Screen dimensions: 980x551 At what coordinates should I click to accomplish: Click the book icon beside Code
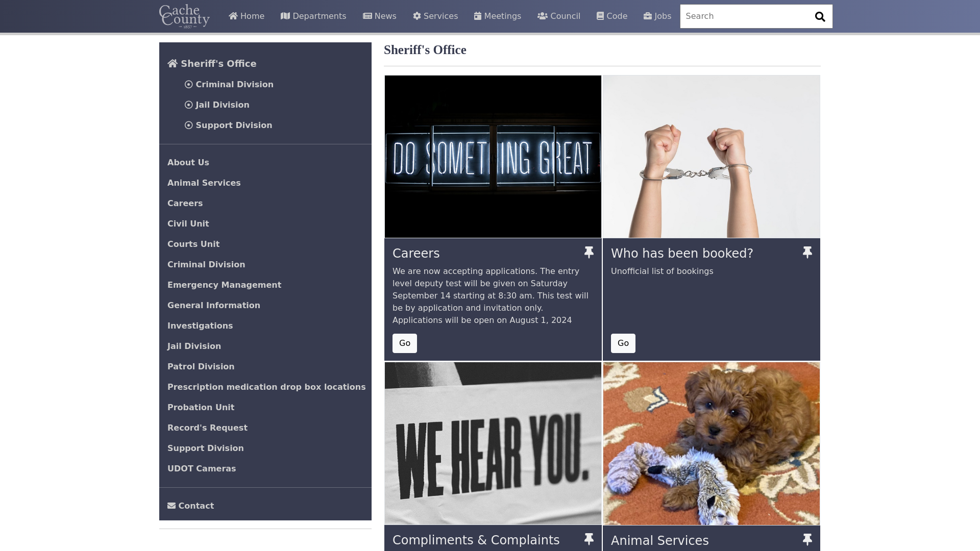tap(600, 16)
